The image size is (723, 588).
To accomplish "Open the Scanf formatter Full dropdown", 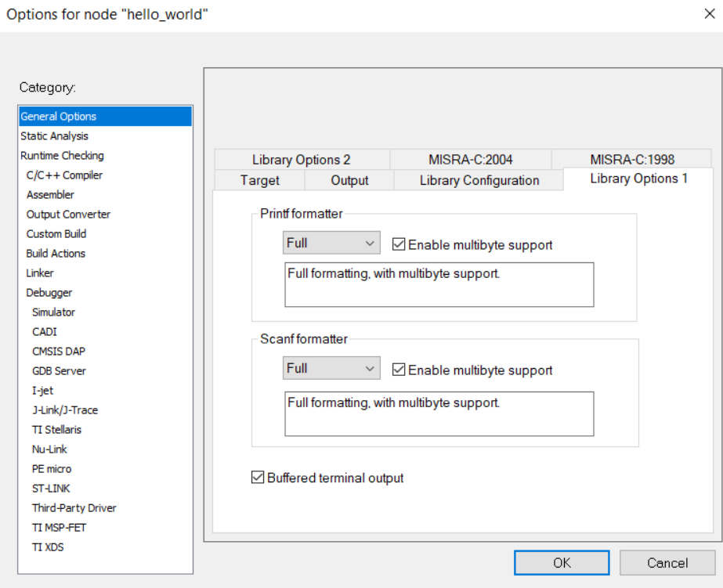I will [331, 369].
